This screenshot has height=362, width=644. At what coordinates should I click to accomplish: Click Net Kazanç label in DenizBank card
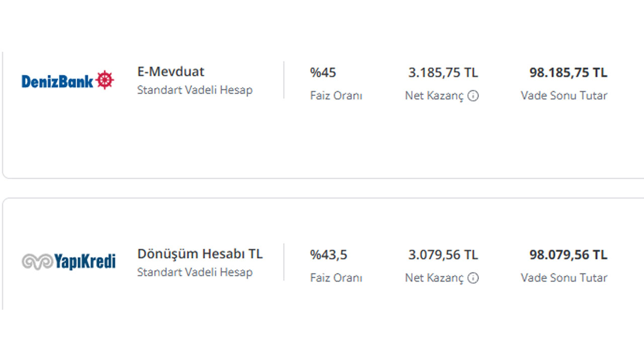tap(434, 96)
